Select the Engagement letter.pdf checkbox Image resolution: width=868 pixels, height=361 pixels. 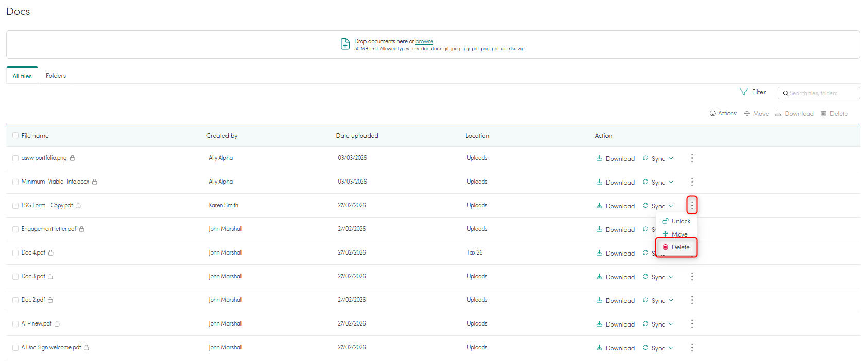coord(15,229)
